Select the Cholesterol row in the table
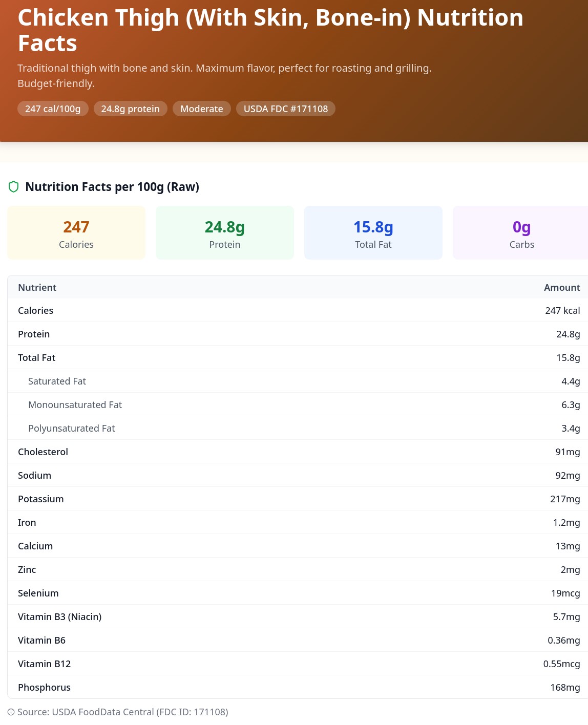Screen dimensions: 588x725 (x=298, y=452)
